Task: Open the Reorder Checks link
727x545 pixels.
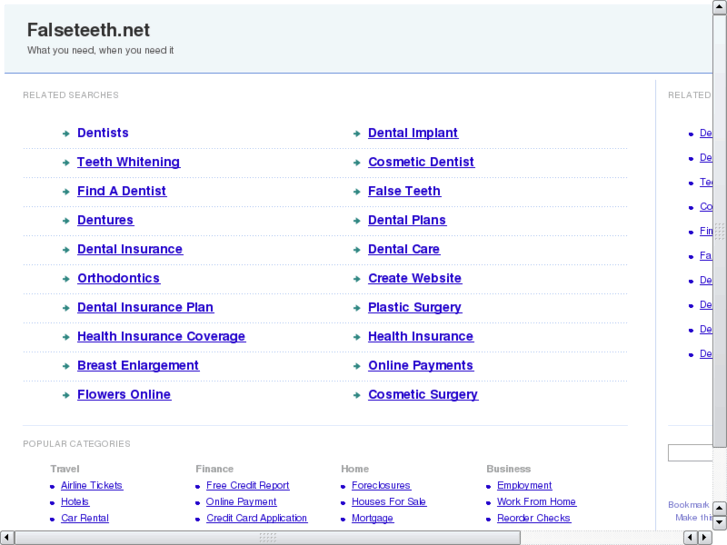Action: point(534,518)
